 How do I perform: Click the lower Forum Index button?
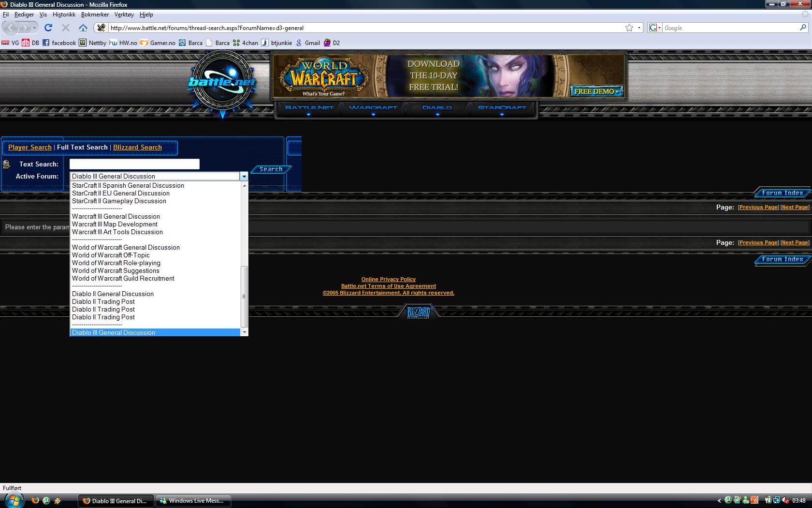[x=782, y=259]
